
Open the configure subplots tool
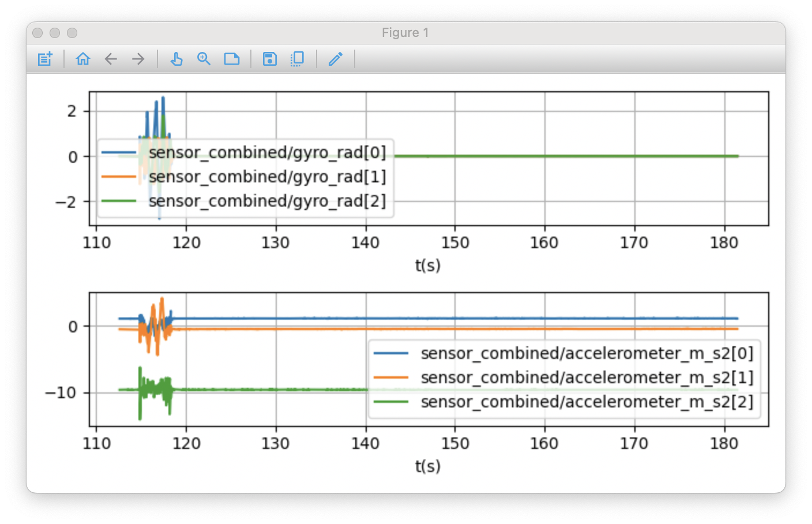point(232,59)
